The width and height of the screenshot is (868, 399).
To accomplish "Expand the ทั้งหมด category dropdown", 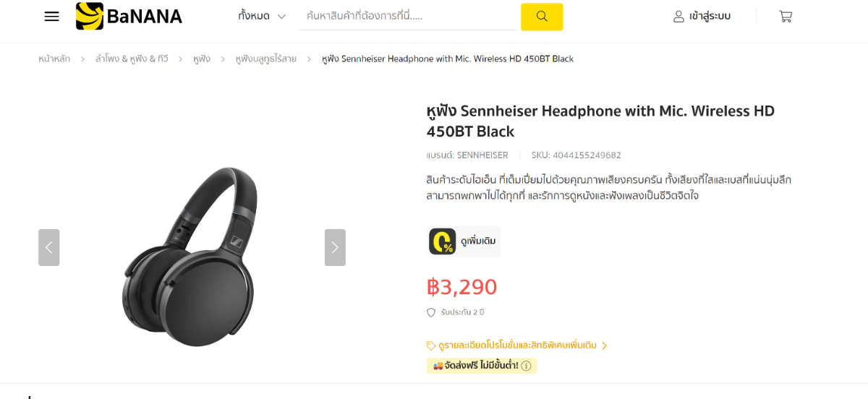I will 262,16.
